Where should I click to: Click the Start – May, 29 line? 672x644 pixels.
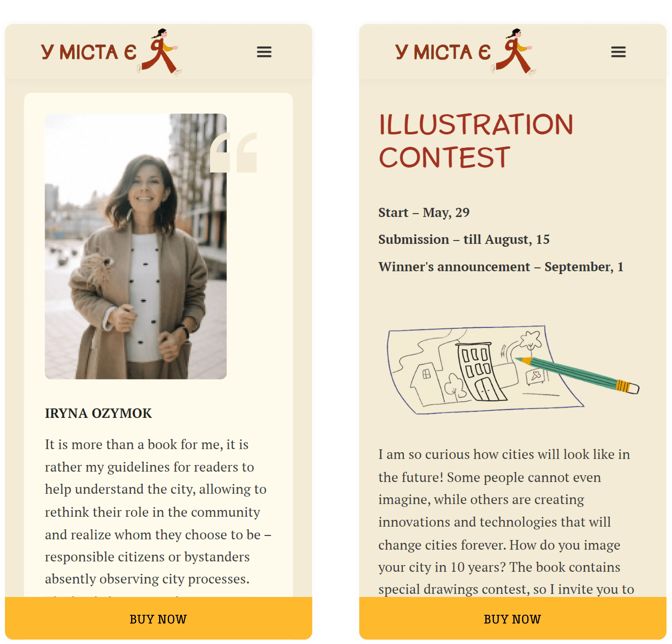424,213
